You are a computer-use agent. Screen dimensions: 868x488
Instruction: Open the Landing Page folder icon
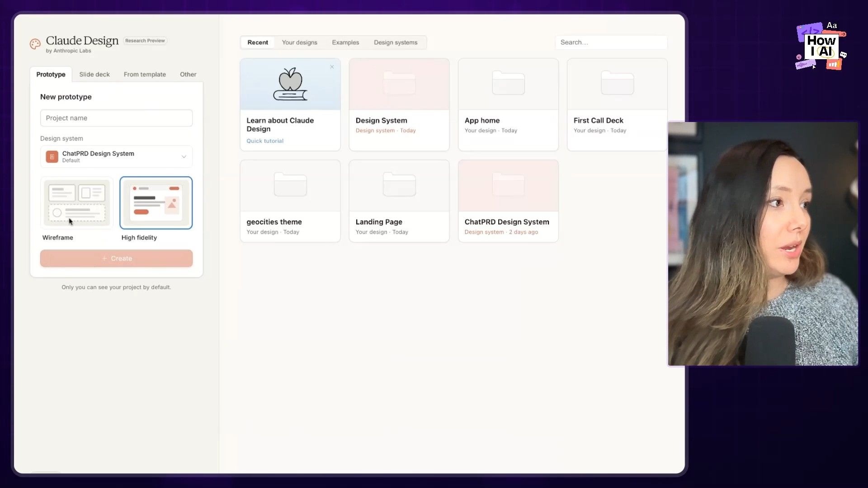pos(399,185)
